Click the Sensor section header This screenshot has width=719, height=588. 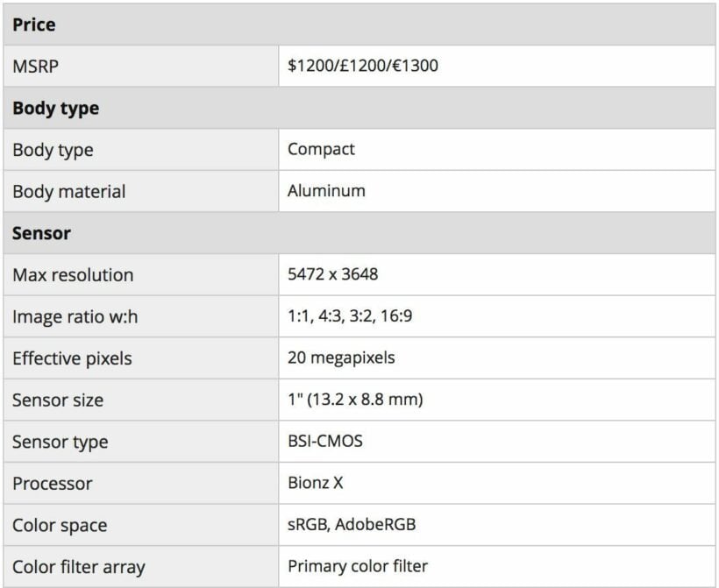point(41,234)
